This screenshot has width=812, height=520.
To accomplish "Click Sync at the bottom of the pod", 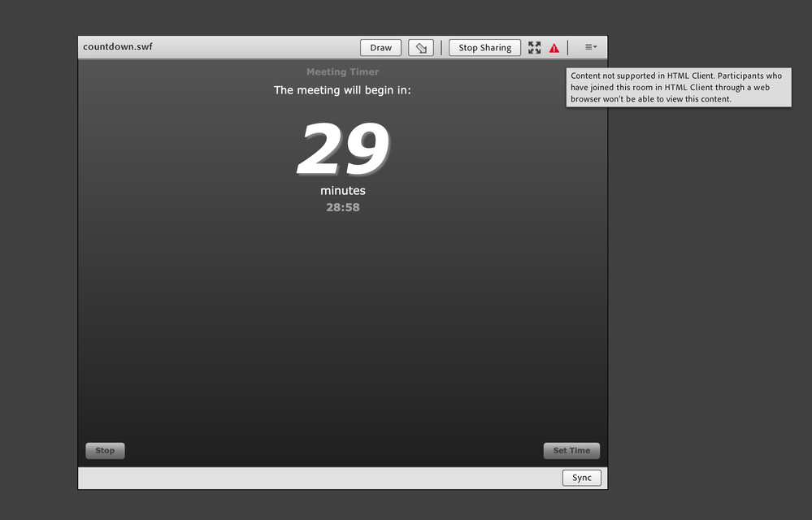I will [x=581, y=478].
